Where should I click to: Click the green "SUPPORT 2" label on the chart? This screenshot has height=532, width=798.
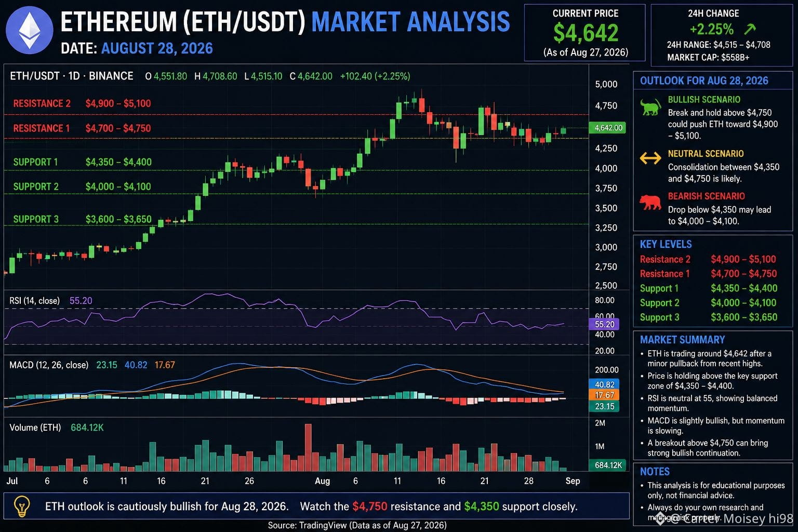coord(36,187)
